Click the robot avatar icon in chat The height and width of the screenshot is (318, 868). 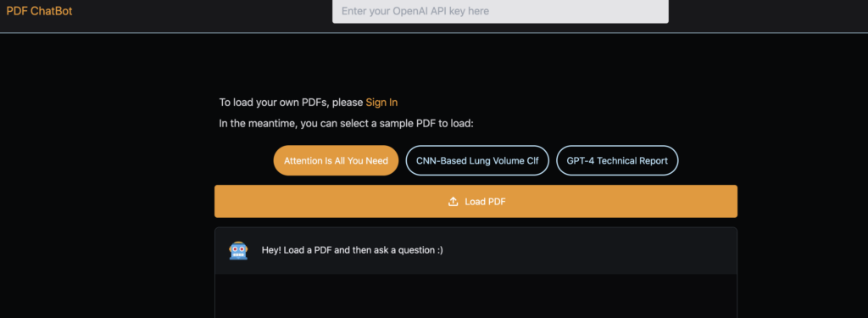click(x=238, y=250)
